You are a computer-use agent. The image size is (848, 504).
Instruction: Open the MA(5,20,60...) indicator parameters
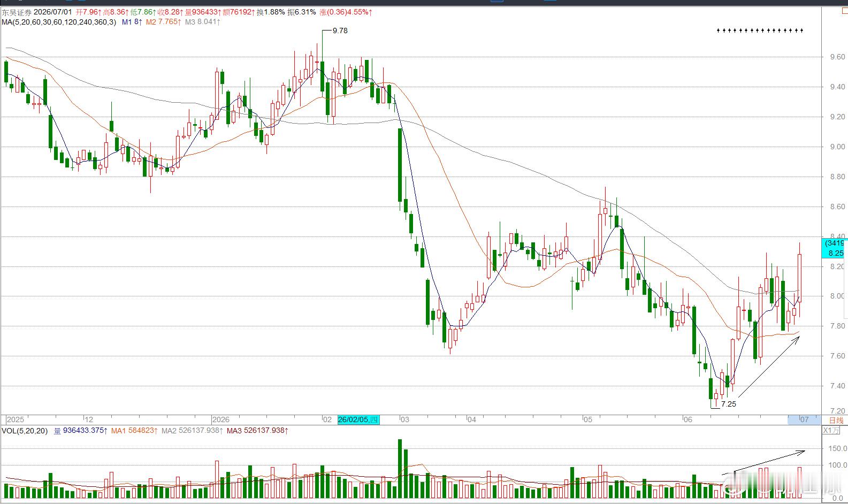coord(59,22)
